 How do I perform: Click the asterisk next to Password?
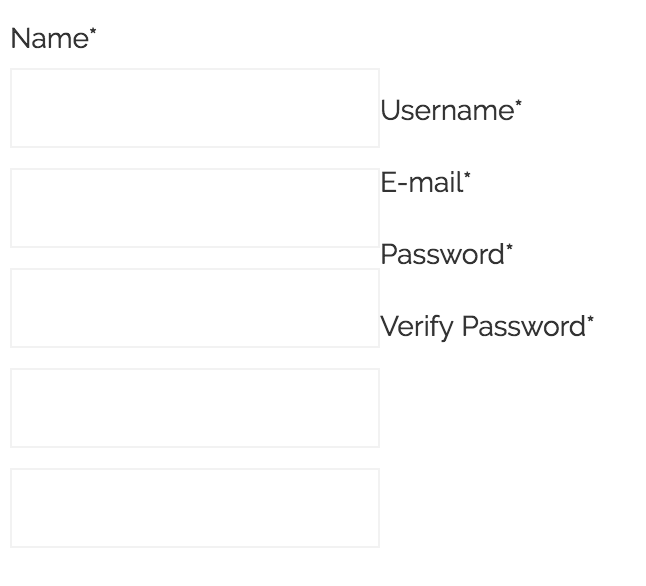509,248
